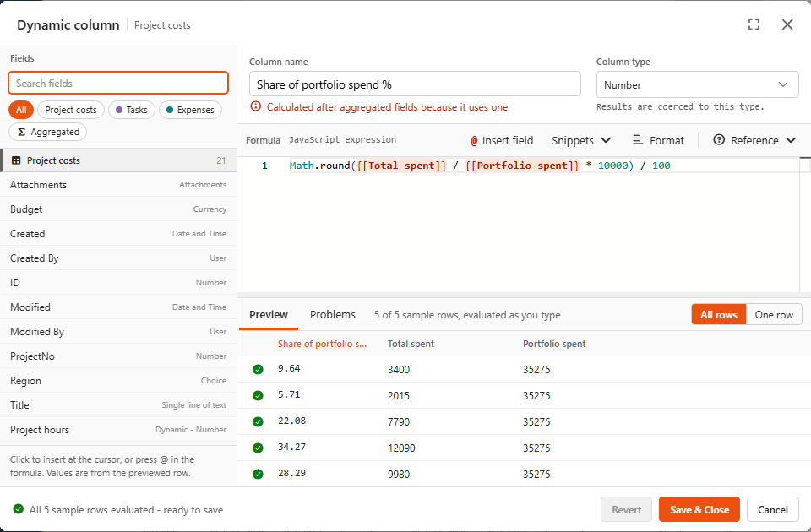Click the green check for the 28.29 row
The width and height of the screenshot is (811, 532).
click(258, 474)
